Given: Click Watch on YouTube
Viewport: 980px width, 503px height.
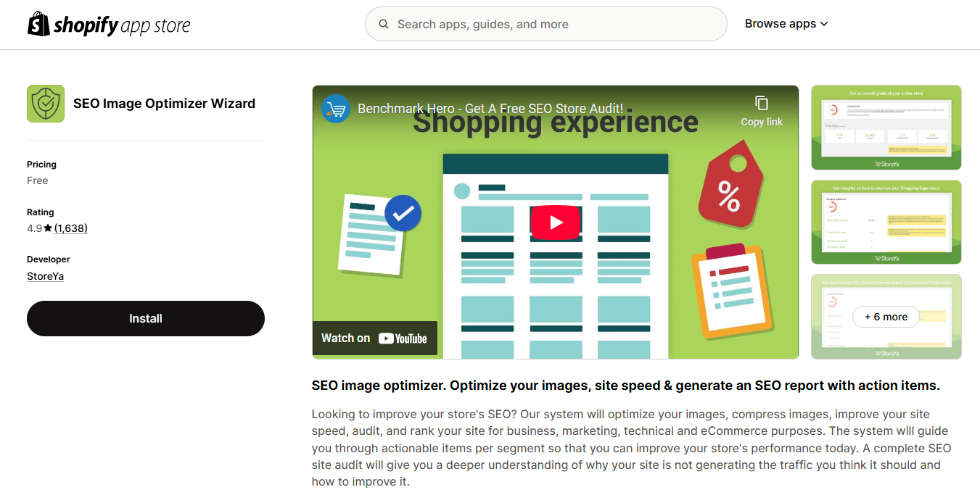Looking at the screenshot, I should point(374,338).
